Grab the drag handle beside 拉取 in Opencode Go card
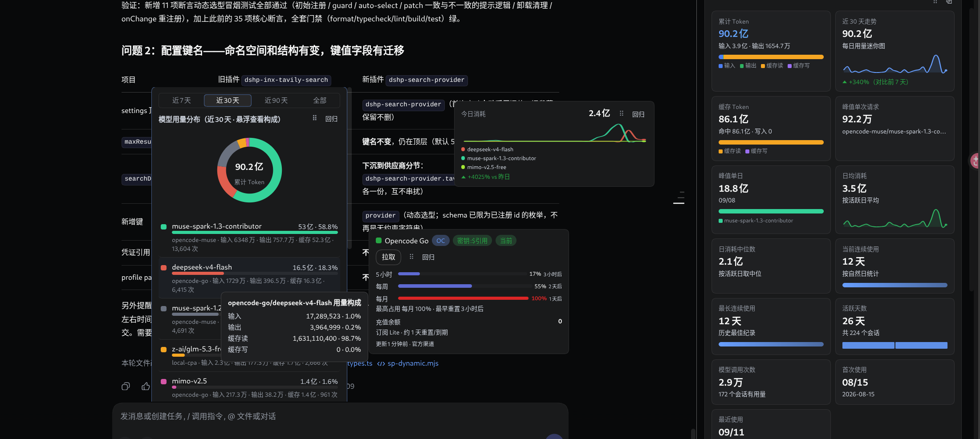This screenshot has width=980, height=439. tap(411, 257)
